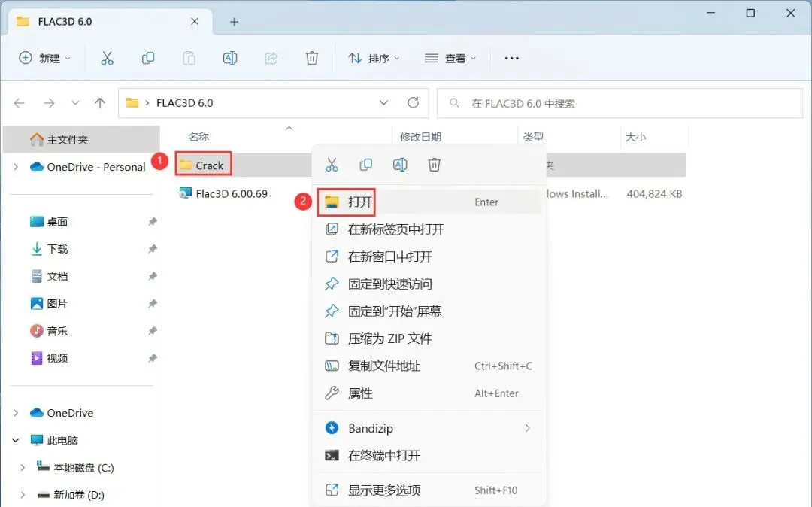812x507 pixels.
Task: Refresh the current folder view
Action: click(413, 102)
